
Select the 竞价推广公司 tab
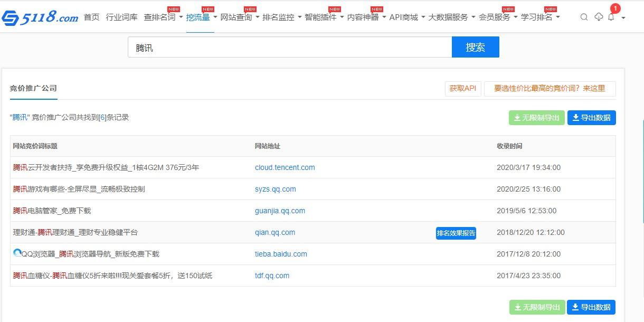[33, 88]
